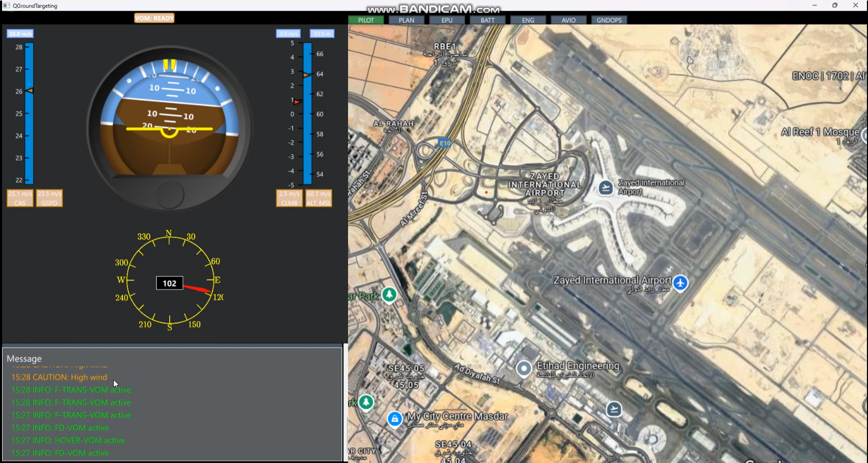
Task: Restore down the QGroundTargeting window
Action: (x=835, y=5)
